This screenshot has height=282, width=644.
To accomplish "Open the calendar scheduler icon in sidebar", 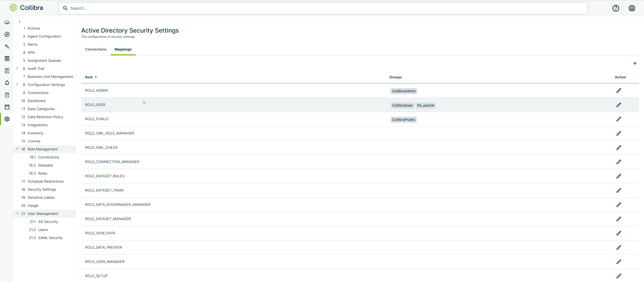I will coord(7,107).
